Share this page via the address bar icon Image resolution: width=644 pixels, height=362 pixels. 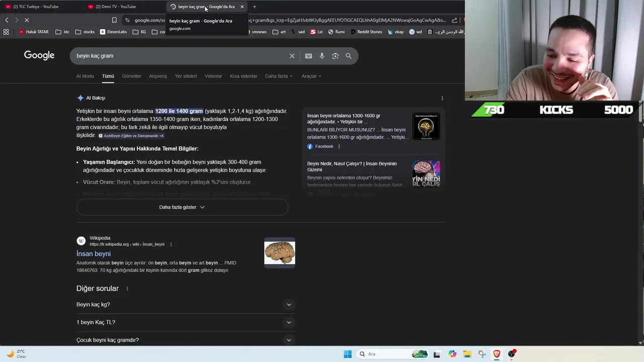pos(454,20)
